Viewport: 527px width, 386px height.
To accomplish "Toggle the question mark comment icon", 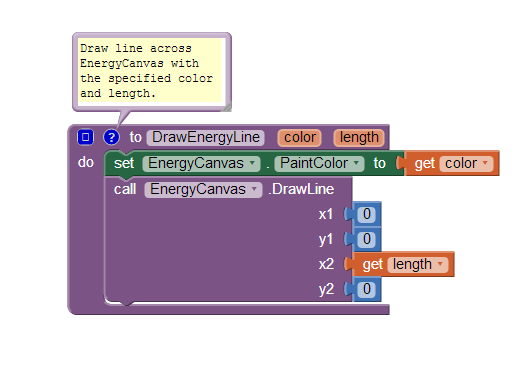I will 111,137.
